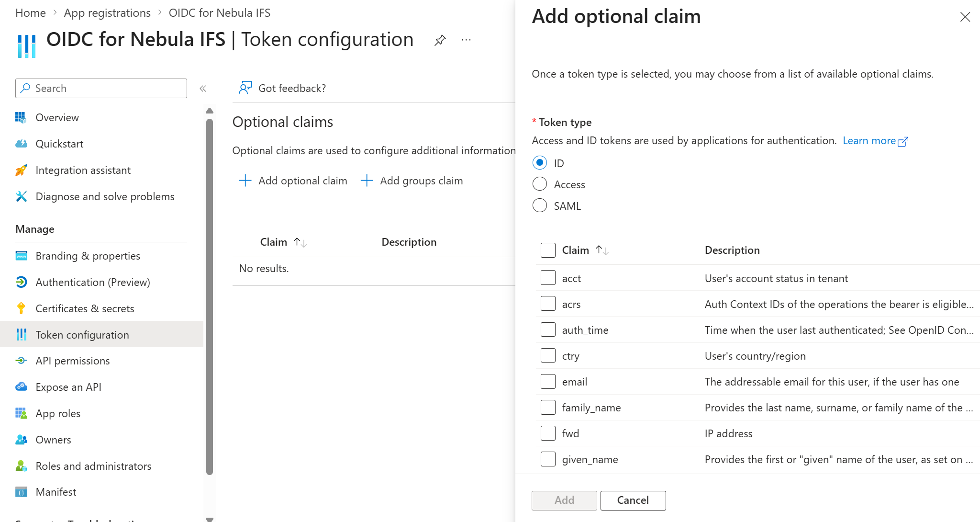The width and height of the screenshot is (980, 522).
Task: Open the more options ellipsis menu
Action: click(466, 40)
